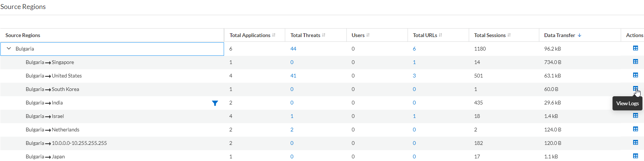The height and width of the screenshot is (161, 644).
Task: Select Bulgaria to 10.0.0.0-10.255.255.255 row text
Action: (x=66, y=143)
